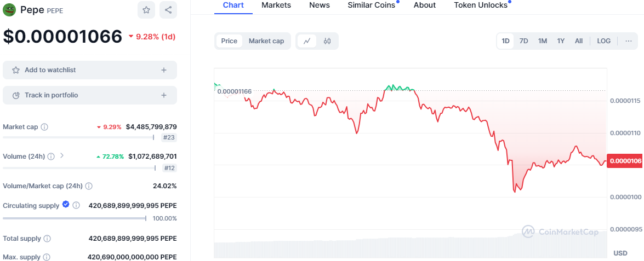Open chart more options ellipsis
Viewport: 644px width, 261px height.
(629, 41)
